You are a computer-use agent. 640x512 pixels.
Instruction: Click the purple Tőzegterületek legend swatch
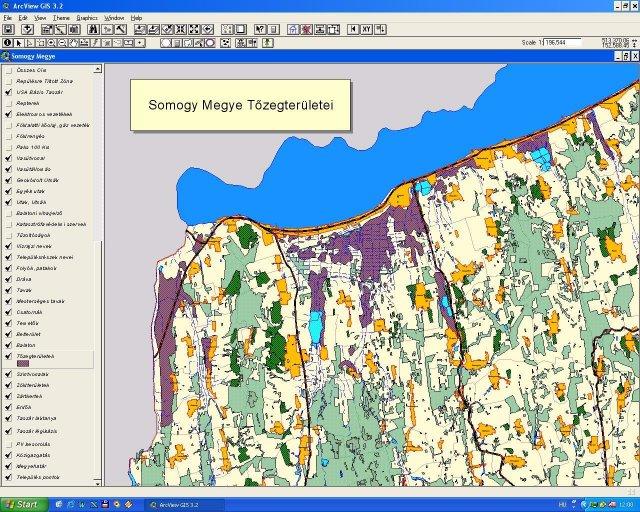click(x=24, y=365)
